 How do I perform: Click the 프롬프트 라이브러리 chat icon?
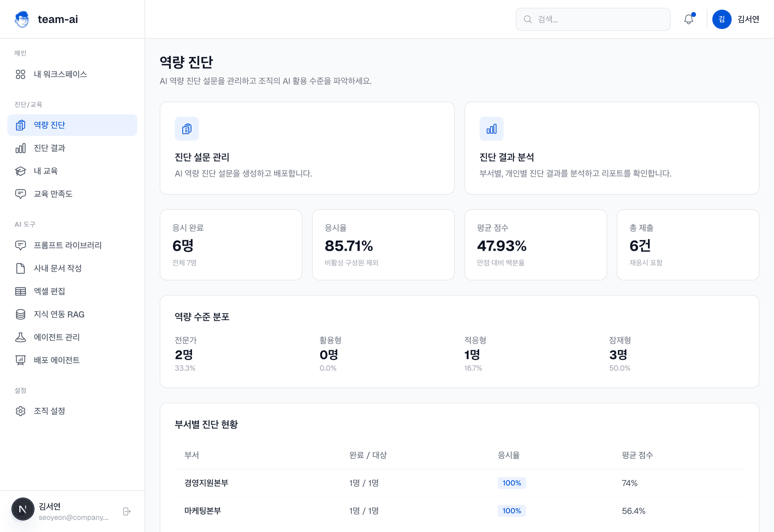click(x=21, y=245)
